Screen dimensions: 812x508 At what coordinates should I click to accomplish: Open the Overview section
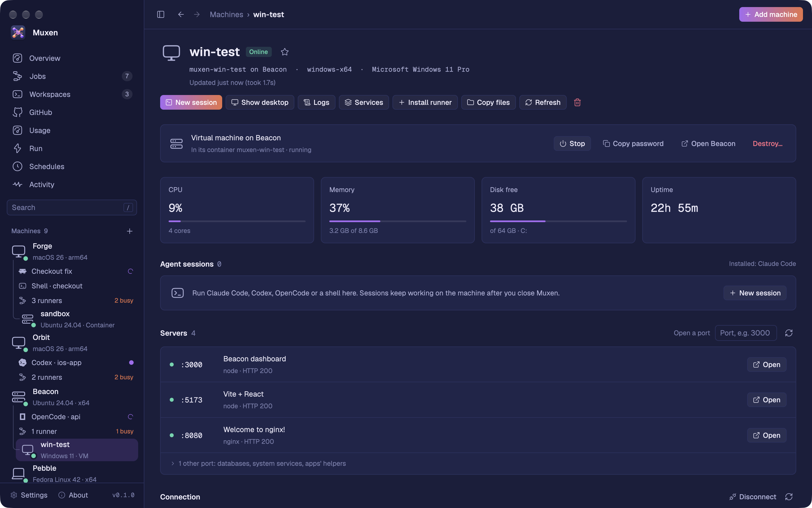pos(72,58)
